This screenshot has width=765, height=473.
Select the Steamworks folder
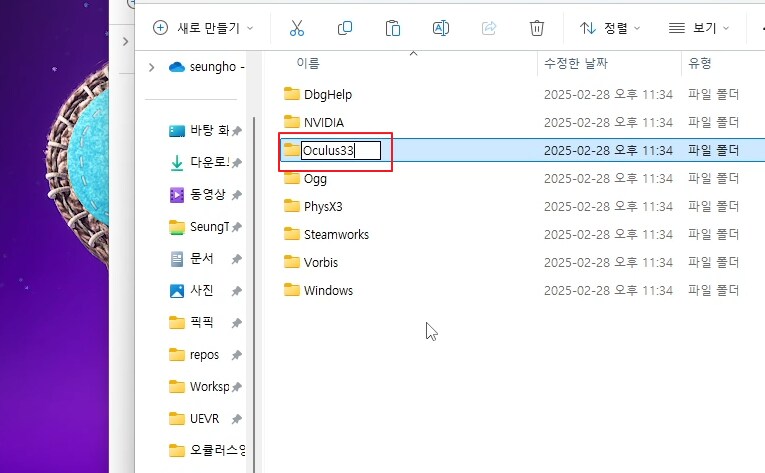point(336,234)
